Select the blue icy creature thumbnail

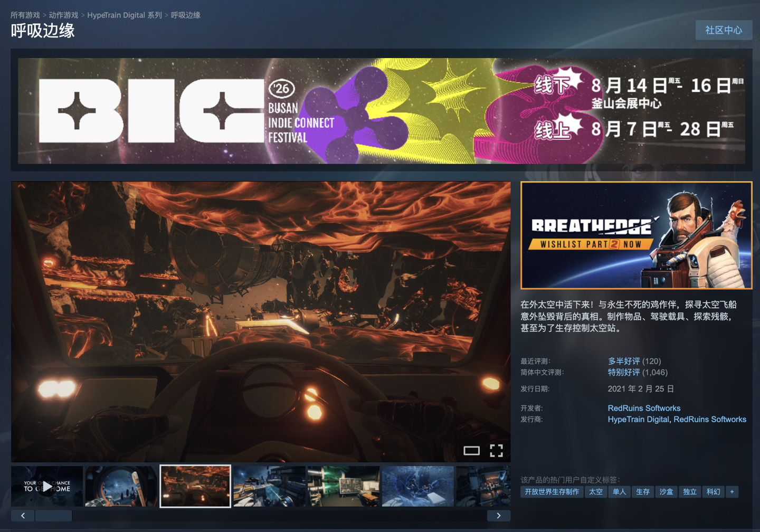click(x=418, y=486)
